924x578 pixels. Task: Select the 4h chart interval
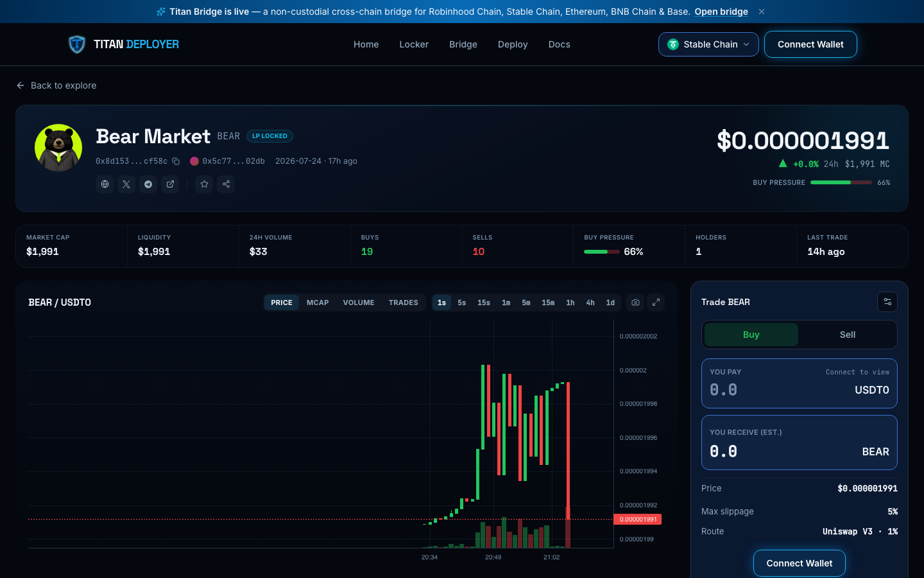[590, 302]
